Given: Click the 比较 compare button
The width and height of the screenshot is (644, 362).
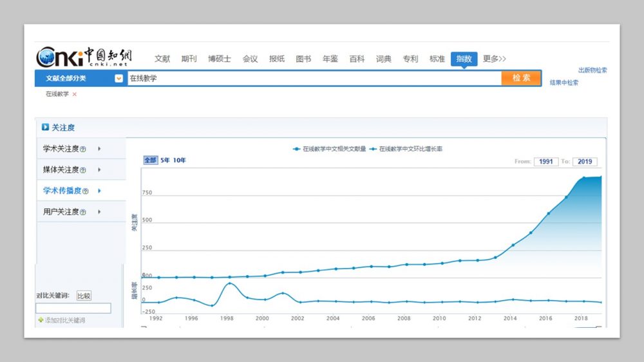Looking at the screenshot, I should pos(84,296).
